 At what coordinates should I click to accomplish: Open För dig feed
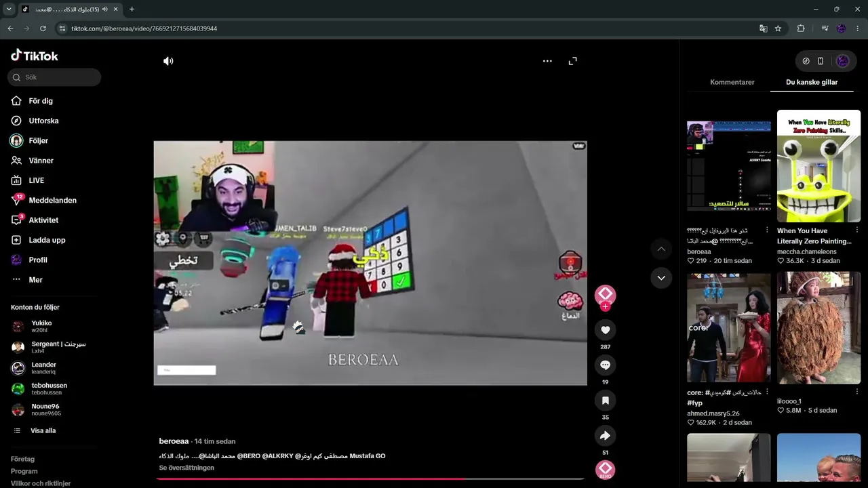[x=41, y=101]
